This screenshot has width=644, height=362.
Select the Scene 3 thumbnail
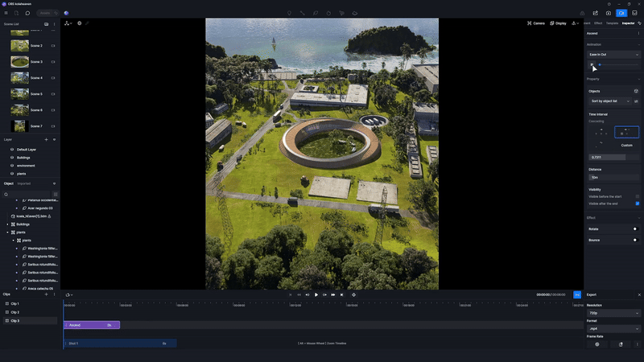19,62
